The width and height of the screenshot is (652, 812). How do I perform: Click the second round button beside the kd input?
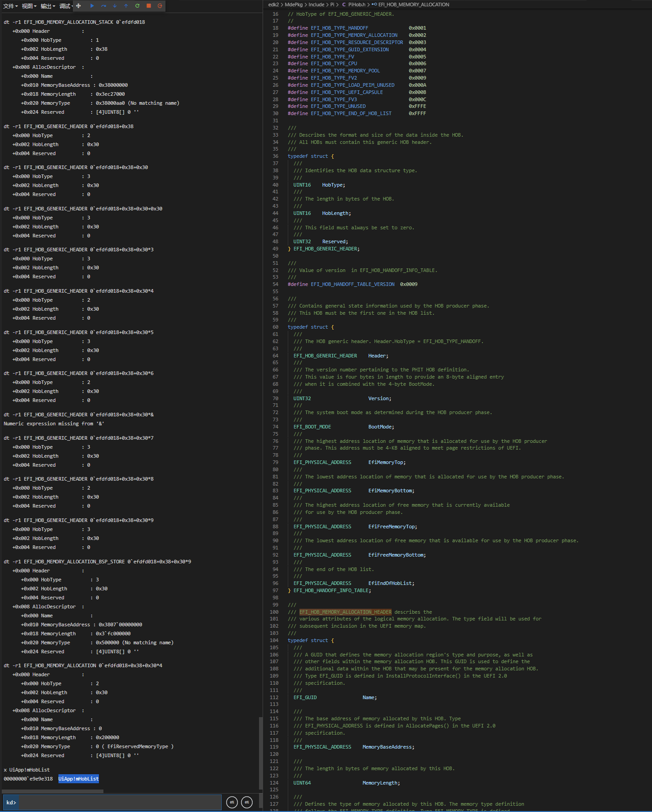pos(247,802)
